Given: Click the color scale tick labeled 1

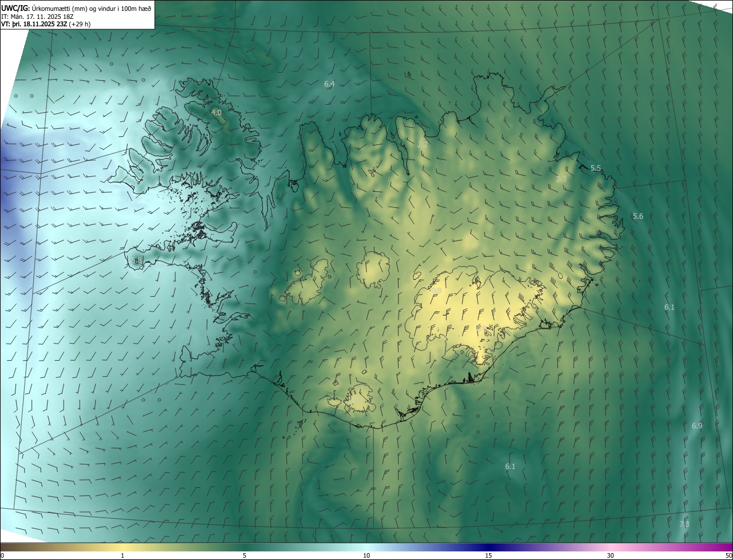Looking at the screenshot, I should pyautogui.click(x=123, y=556).
